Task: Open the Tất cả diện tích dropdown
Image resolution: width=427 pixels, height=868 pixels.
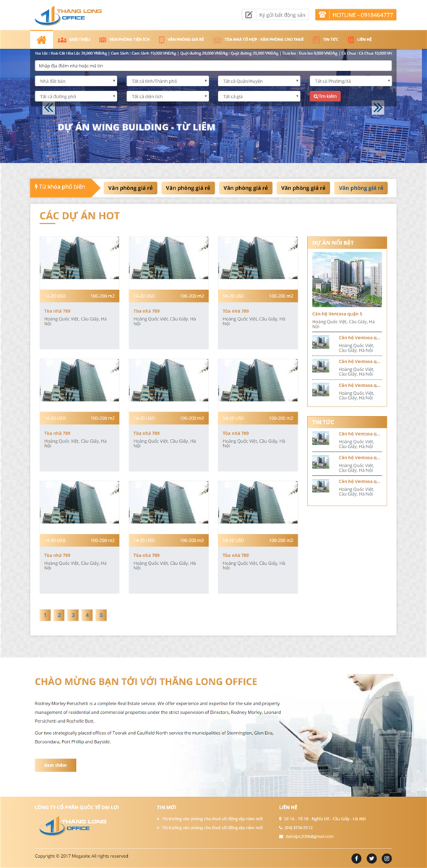Action: point(168,96)
